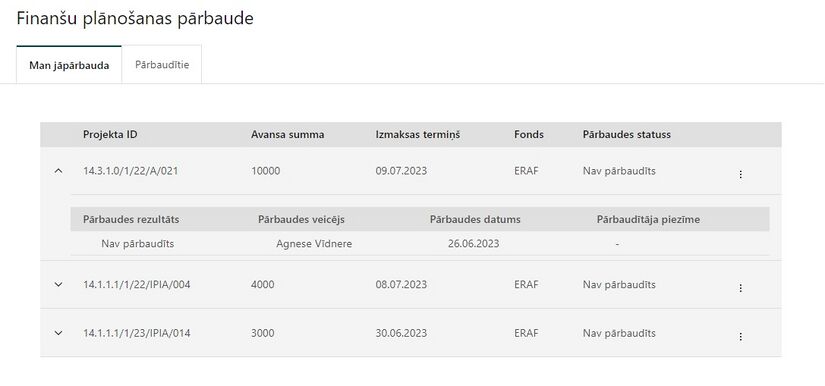
Task: Click the payment deadline 30.06.2023 cell
Action: tap(401, 333)
